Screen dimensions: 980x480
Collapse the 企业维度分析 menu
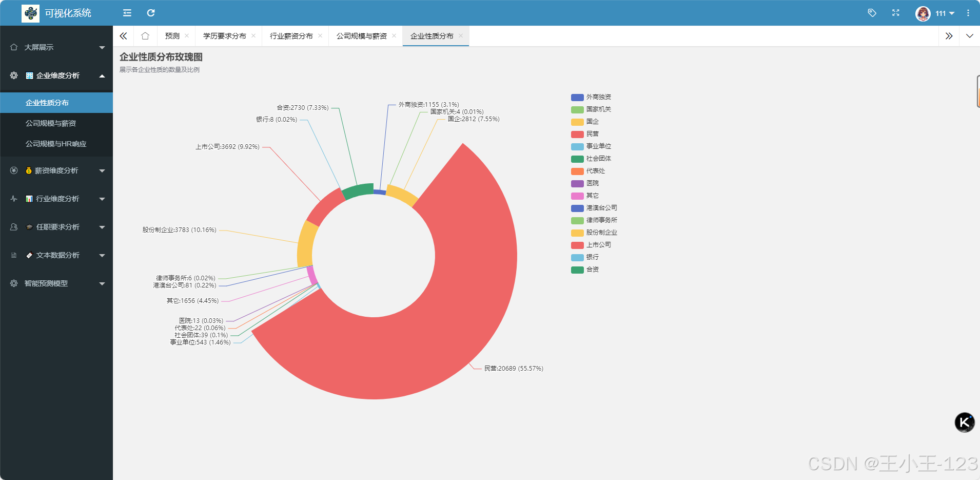[56, 75]
